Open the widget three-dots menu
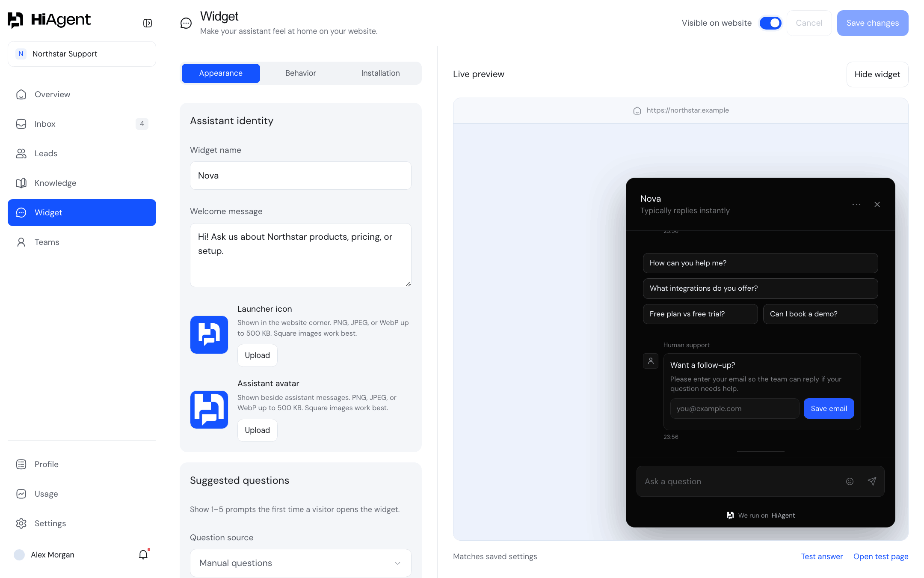 856,205
